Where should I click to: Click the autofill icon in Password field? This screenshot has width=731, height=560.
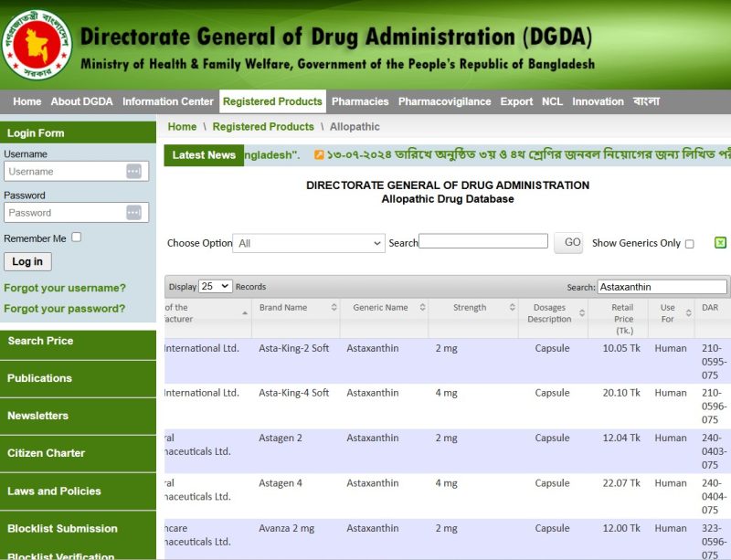point(133,213)
